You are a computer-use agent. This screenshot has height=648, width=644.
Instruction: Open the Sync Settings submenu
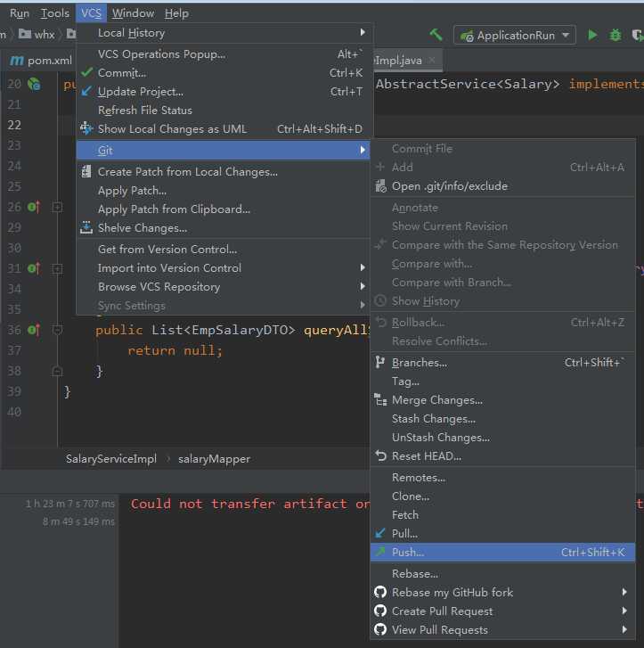tap(224, 306)
